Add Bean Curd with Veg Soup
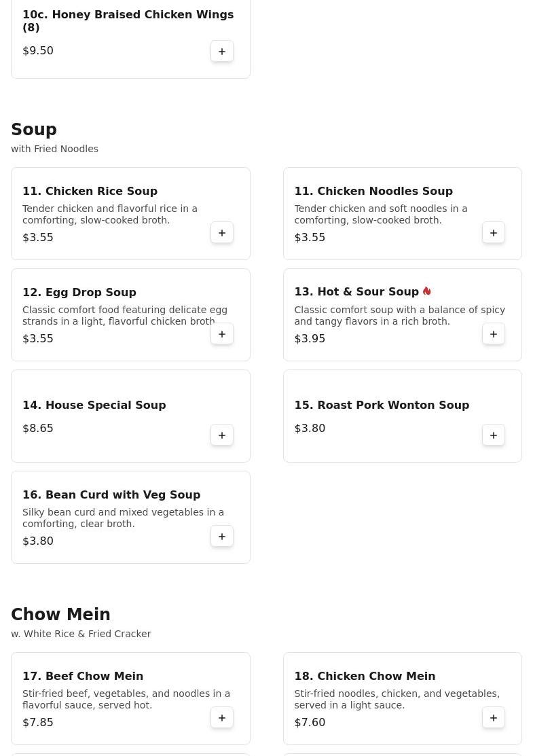Image resolution: width=533 pixels, height=756 pixels. tap(222, 537)
